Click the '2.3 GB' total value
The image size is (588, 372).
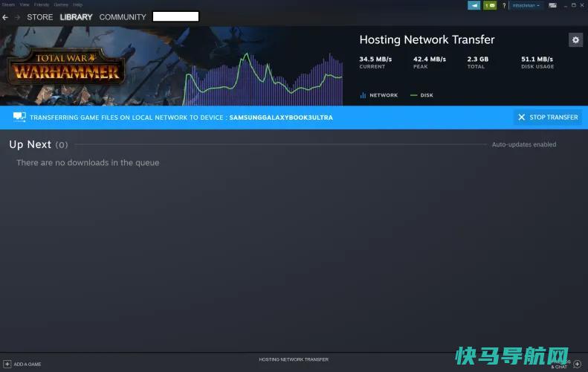(478, 59)
